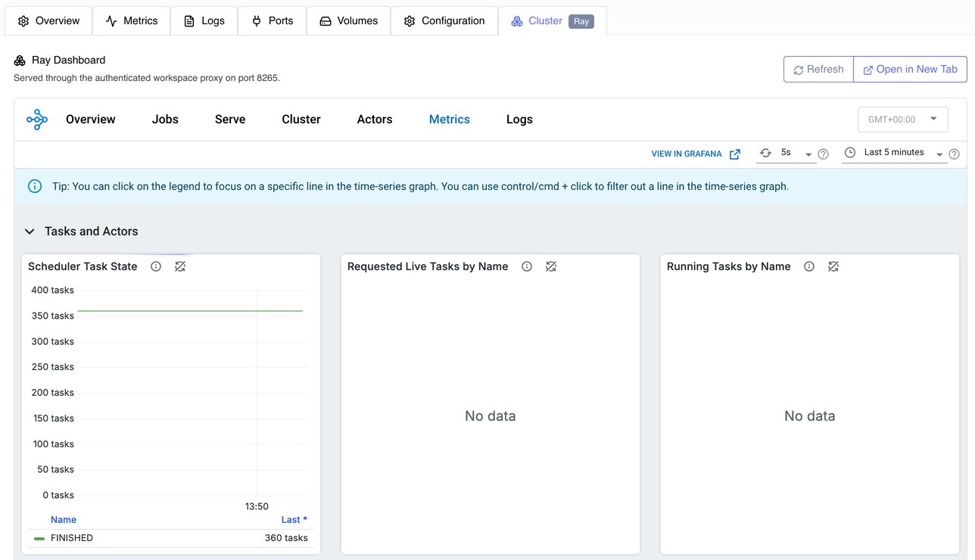The height and width of the screenshot is (560, 975).
Task: Open the workspace Metrics tab
Action: 131,21
